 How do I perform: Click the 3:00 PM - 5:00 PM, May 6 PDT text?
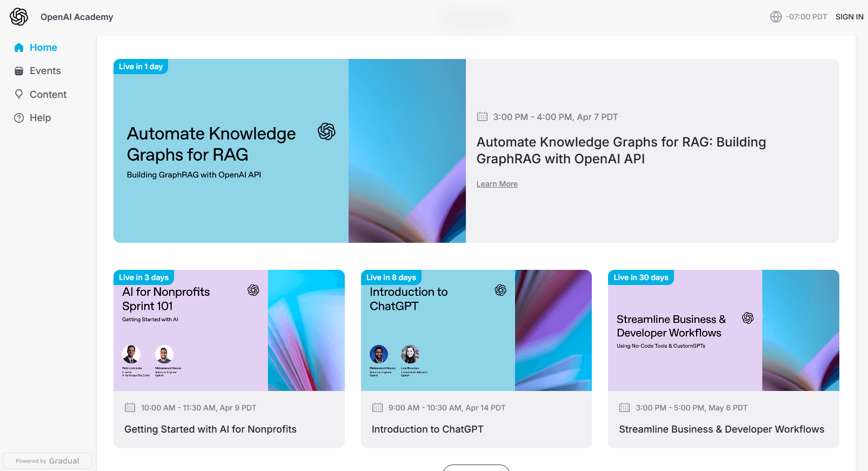(692, 408)
